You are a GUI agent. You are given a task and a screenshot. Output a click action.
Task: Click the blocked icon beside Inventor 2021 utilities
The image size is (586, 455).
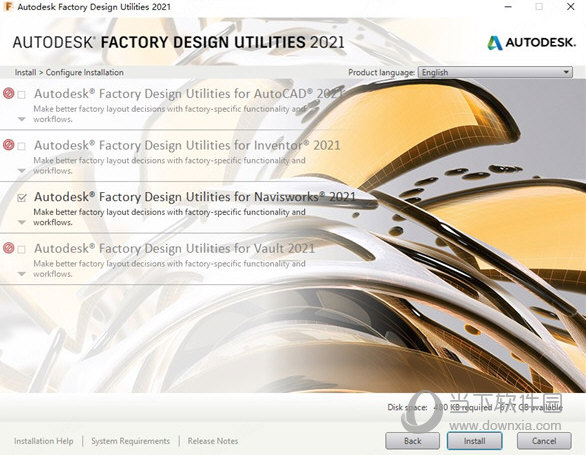click(x=9, y=144)
